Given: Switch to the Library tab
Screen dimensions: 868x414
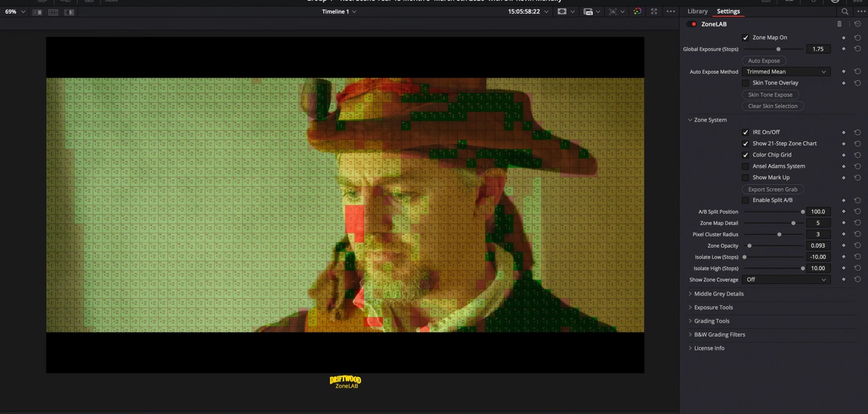Looking at the screenshot, I should (697, 11).
